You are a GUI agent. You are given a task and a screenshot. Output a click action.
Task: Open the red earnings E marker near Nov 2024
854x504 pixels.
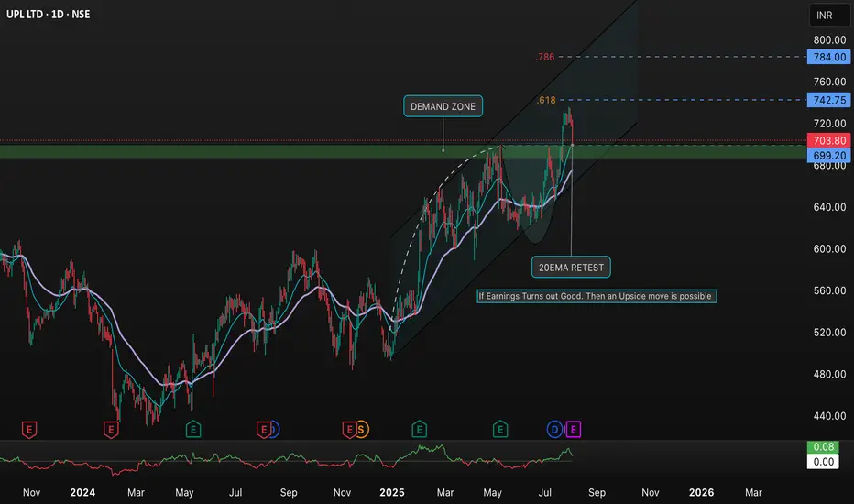pyautogui.click(x=350, y=430)
